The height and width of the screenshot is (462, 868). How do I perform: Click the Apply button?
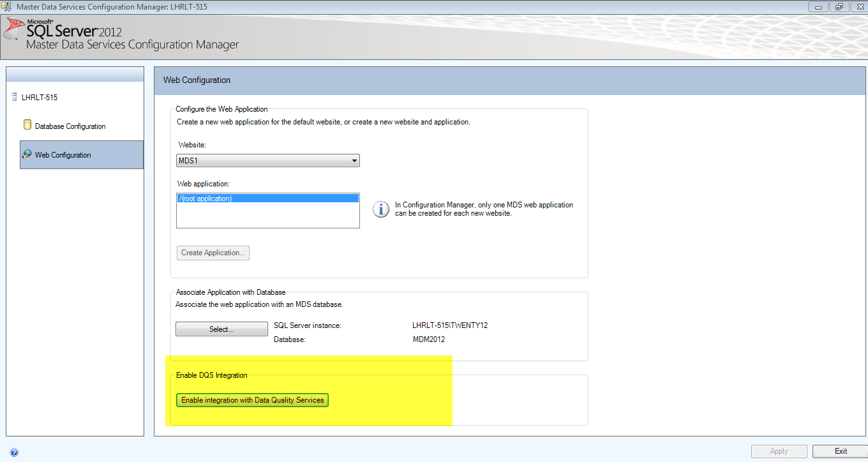click(779, 451)
